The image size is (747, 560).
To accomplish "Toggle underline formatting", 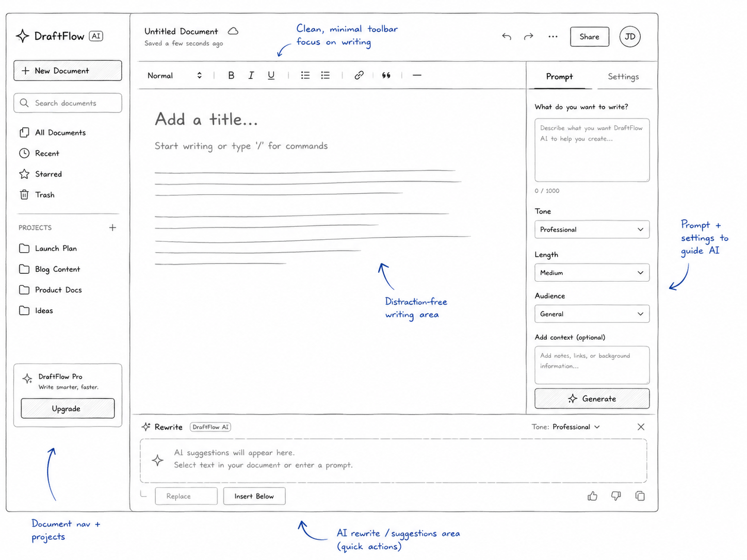I will pyautogui.click(x=271, y=75).
